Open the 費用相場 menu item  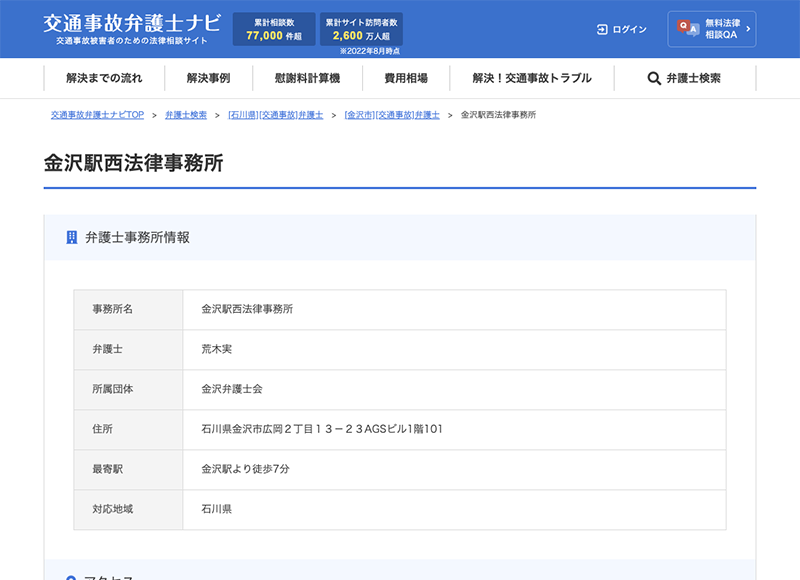[406, 78]
